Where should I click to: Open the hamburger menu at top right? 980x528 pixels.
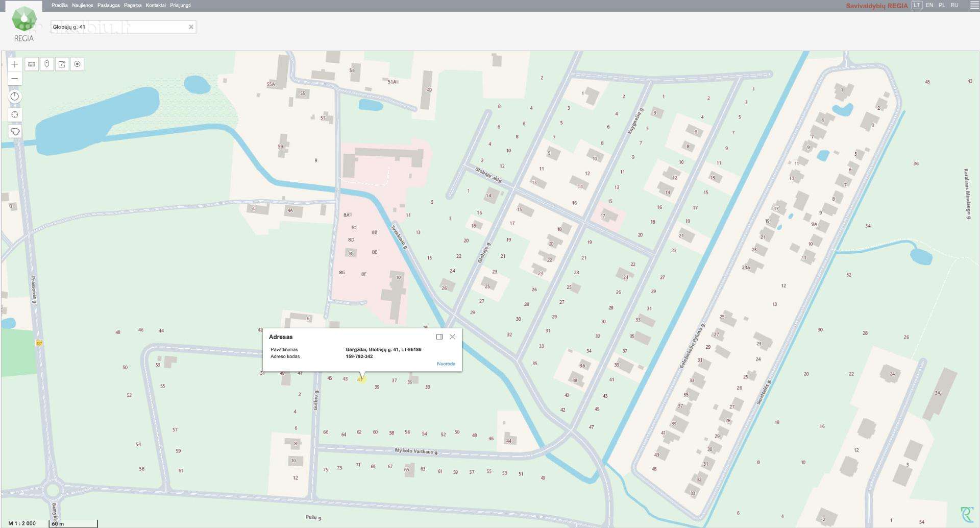coord(974,5)
